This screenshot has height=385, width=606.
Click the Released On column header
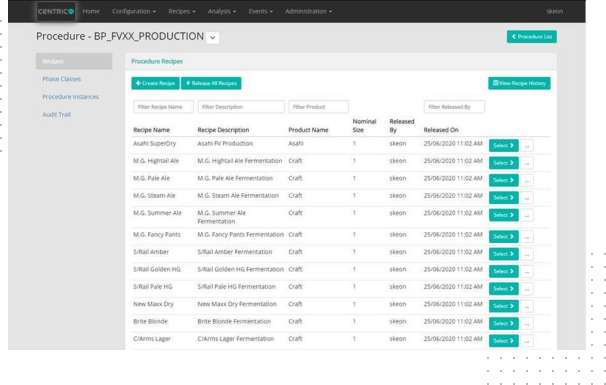(441, 130)
